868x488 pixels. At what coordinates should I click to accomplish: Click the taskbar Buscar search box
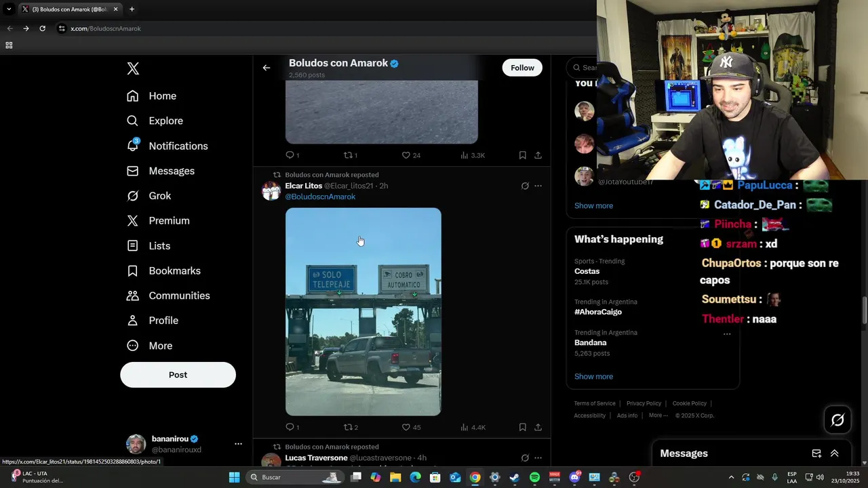point(296,477)
